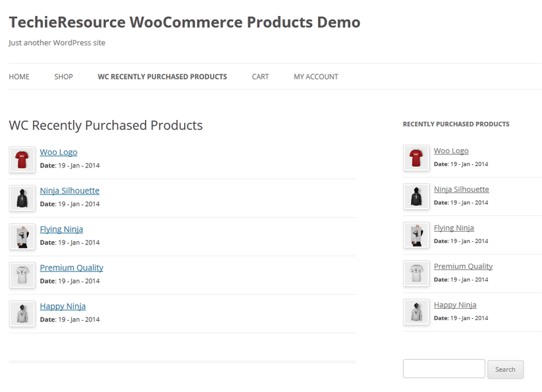The image size is (542, 392).
Task: Open the sidebar Happy Ninja link
Action: 455,305
